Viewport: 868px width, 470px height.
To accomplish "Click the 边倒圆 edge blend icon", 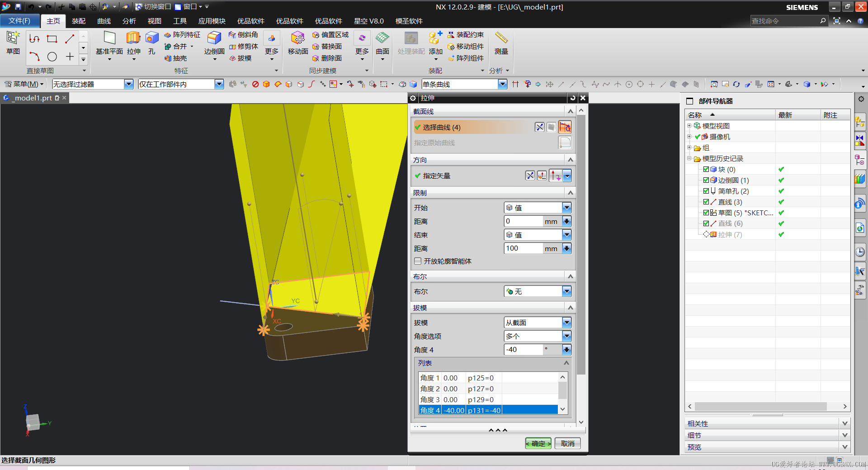I will point(214,43).
